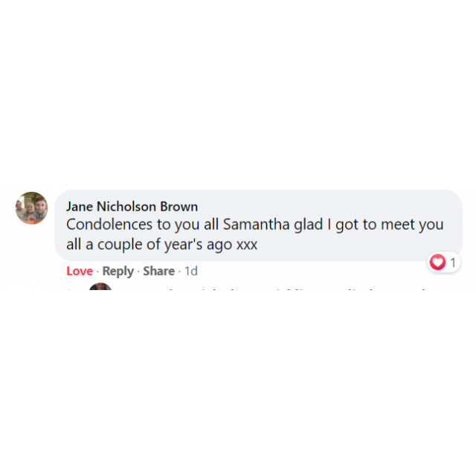Click the Jane Nicholson Brown name link
476x476 pixels.
pos(132,207)
